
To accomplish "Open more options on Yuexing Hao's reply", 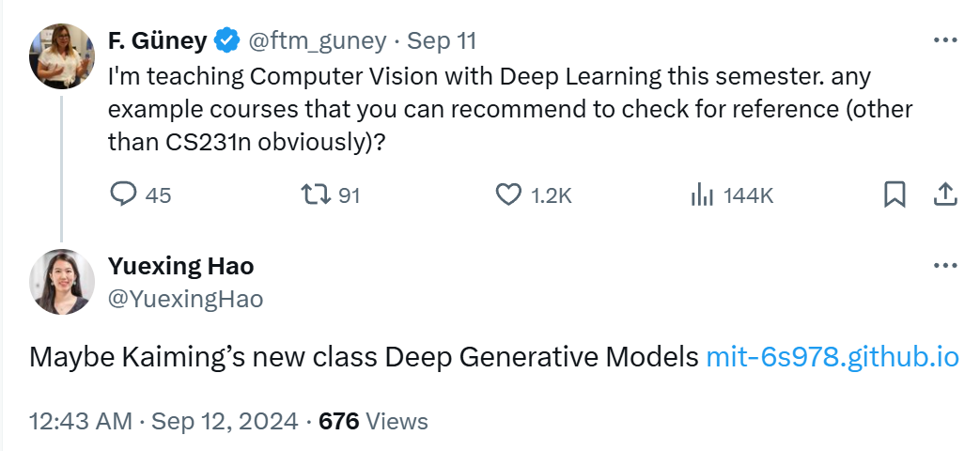I will pos(945,266).
